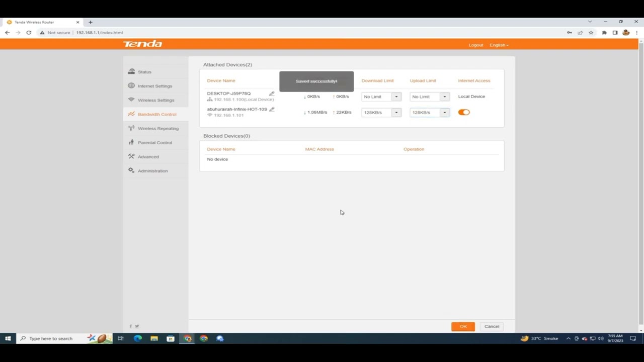Open Tenda Facebook icon in sidebar footer
Image resolution: width=644 pixels, height=362 pixels.
pyautogui.click(x=131, y=326)
